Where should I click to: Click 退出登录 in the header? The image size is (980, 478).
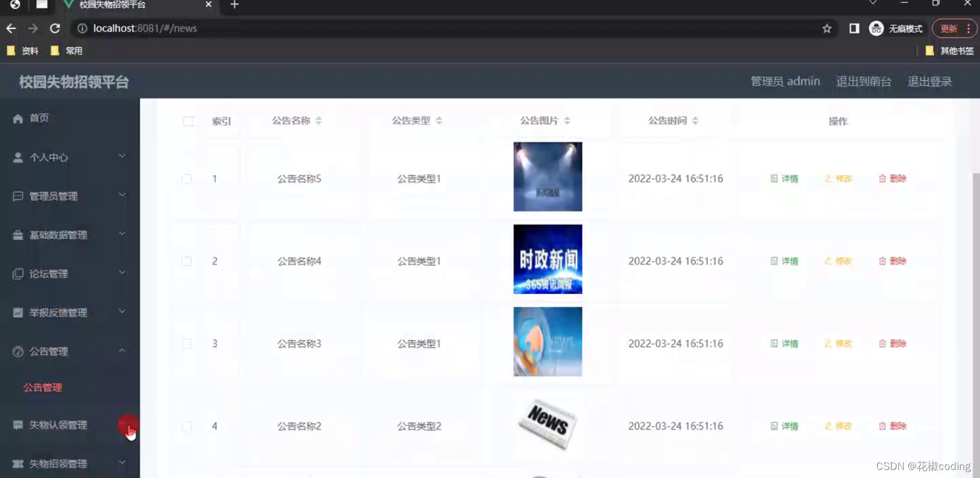tap(929, 82)
